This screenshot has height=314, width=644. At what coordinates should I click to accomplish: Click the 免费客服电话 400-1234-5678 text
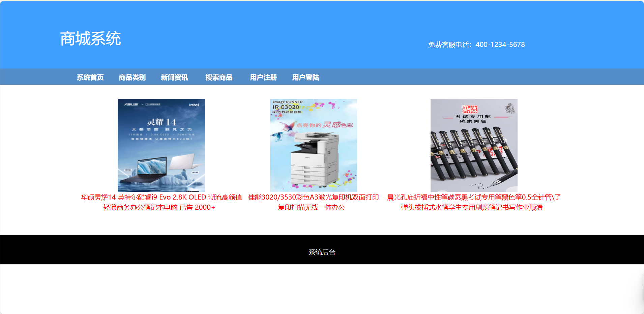476,45
